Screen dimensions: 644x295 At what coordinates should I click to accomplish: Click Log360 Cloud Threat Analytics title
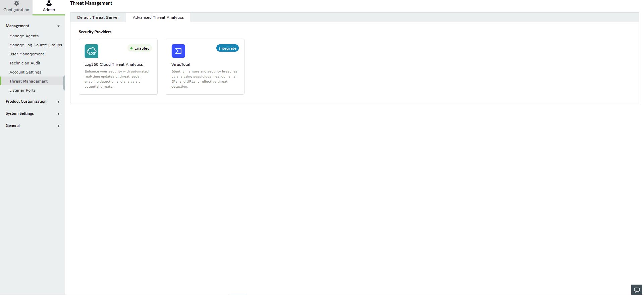[114, 64]
